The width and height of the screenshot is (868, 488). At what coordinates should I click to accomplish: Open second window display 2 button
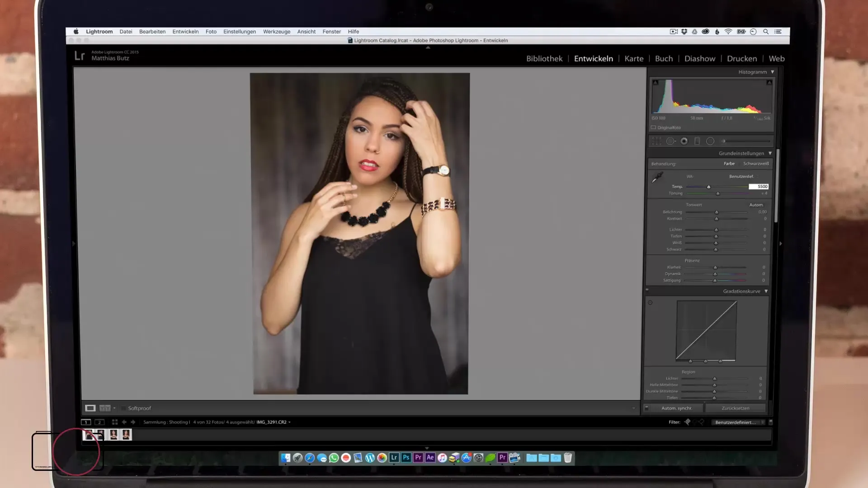pyautogui.click(x=99, y=422)
